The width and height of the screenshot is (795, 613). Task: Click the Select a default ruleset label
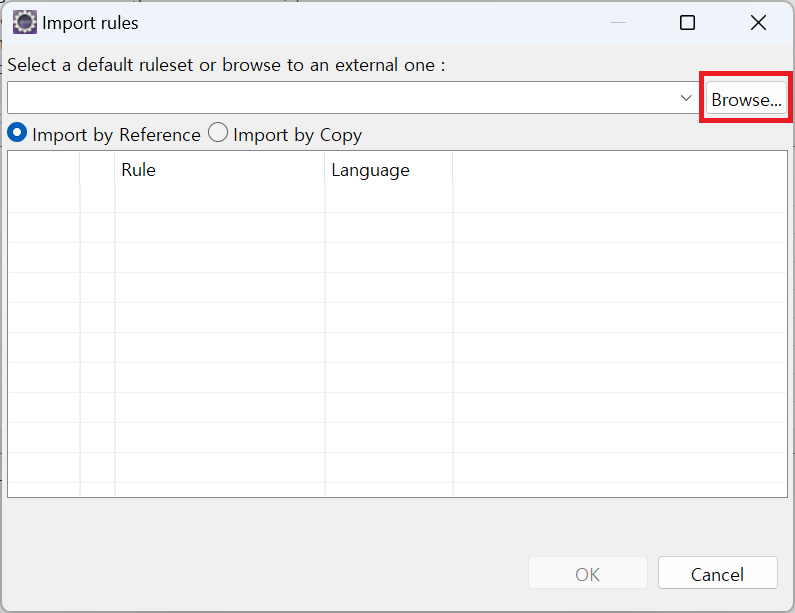[226, 65]
